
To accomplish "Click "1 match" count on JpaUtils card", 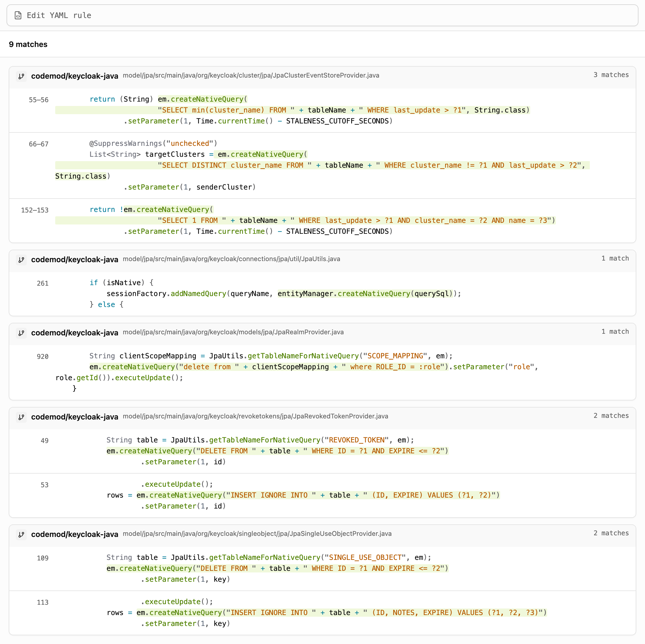I will tap(615, 258).
